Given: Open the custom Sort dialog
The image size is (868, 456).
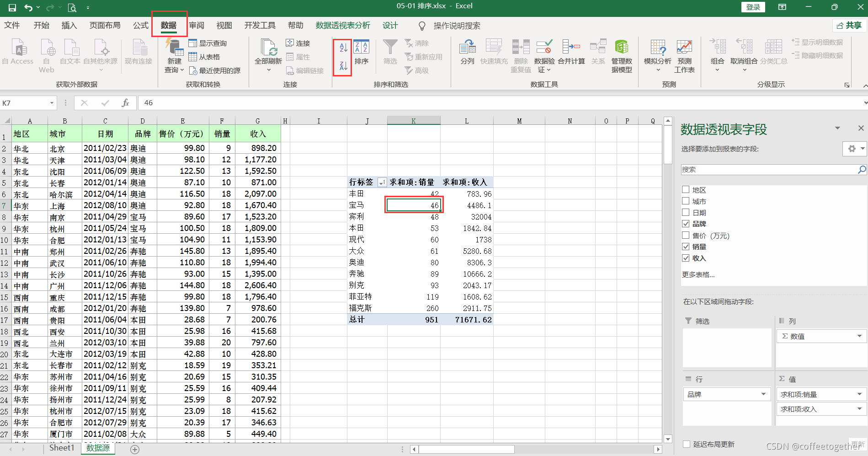Looking at the screenshot, I should [x=361, y=52].
